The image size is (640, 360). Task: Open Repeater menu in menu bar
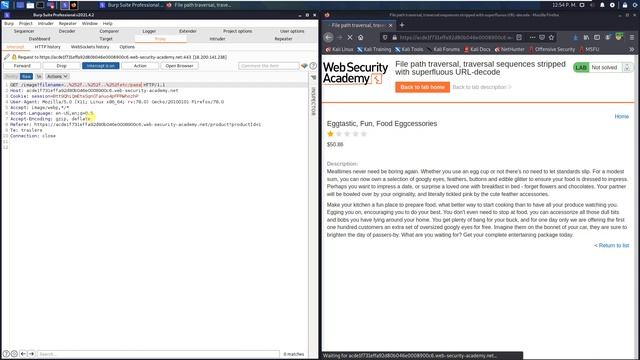point(67,23)
